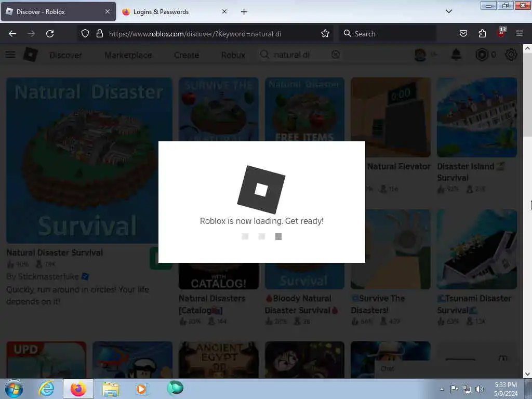
Task: Go back using the browser back arrow
Action: [12, 34]
